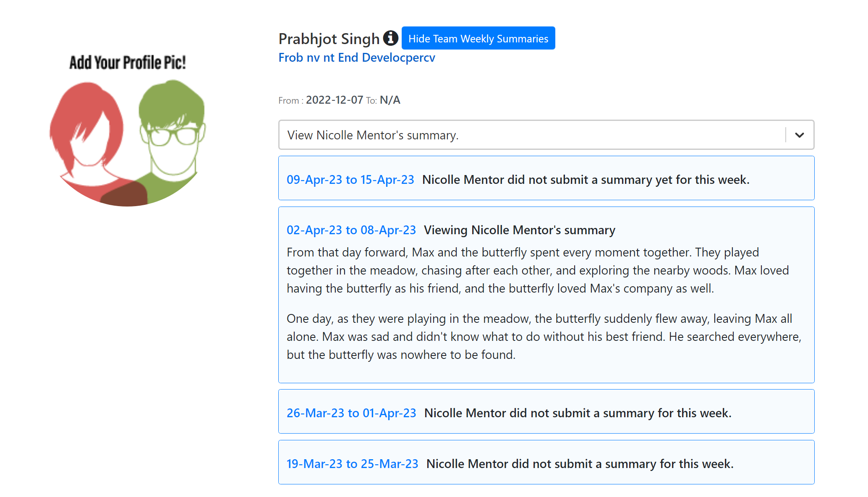Select the 19-Mar-23 to 25-Mar-23 week link

click(352, 464)
